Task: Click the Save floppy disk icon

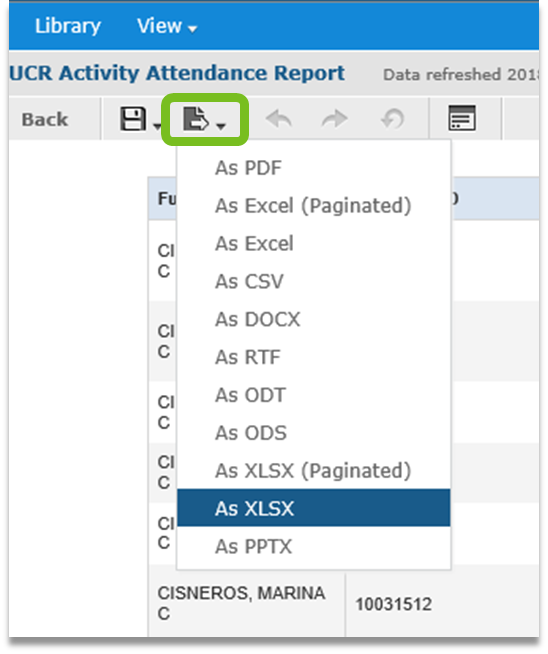Action: (133, 119)
